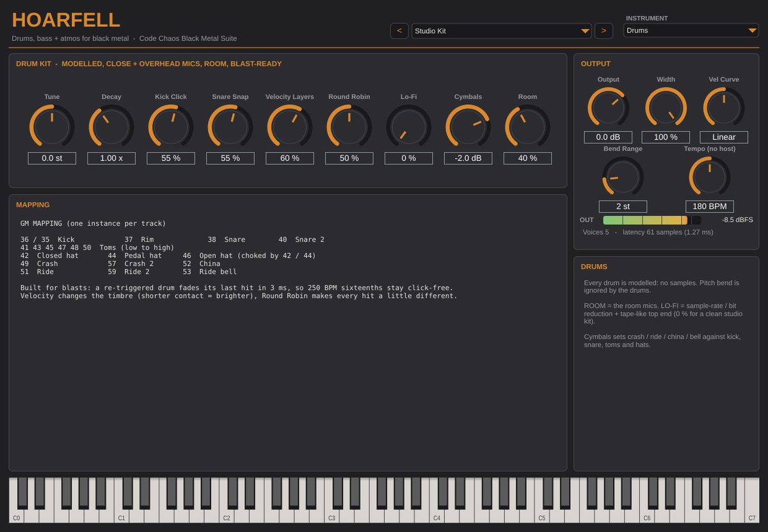Click the Linear velocity curve value box
768x532 pixels.
pyautogui.click(x=724, y=137)
